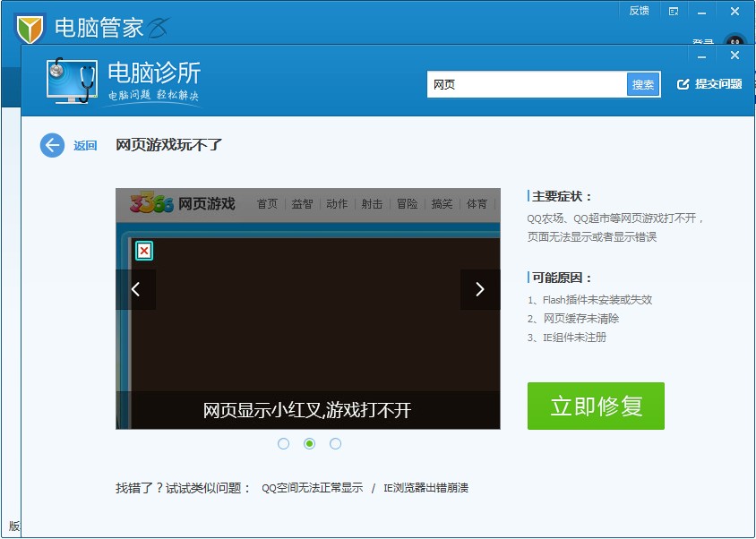Click the left carousel arrow
This screenshot has height=539, width=756.
click(x=136, y=289)
